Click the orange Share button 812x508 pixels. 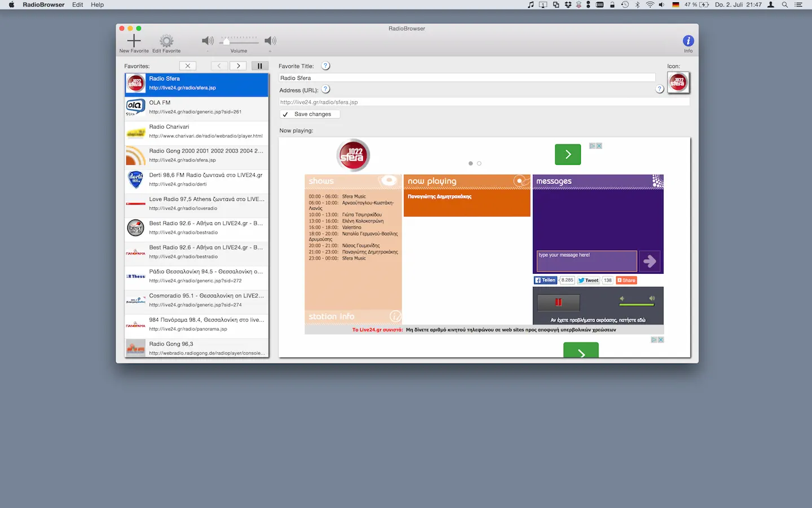coord(626,280)
